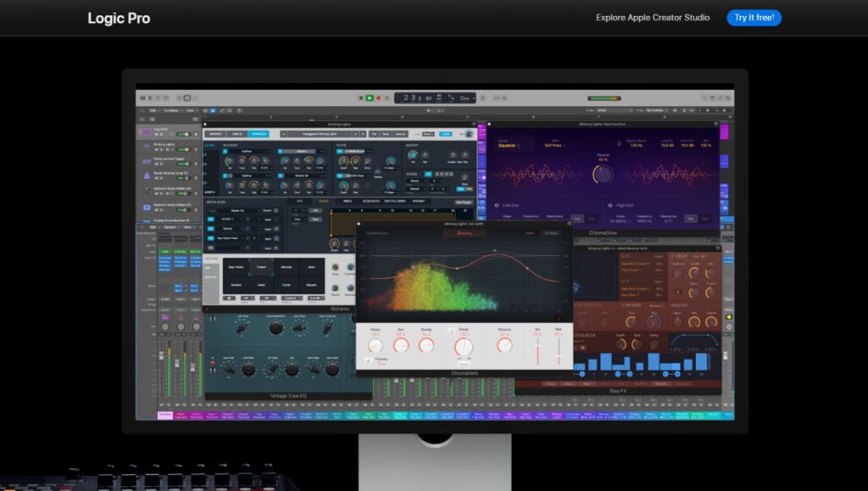This screenshot has height=491, width=868.
Task: Click the Stop transport button
Action: 360,98
